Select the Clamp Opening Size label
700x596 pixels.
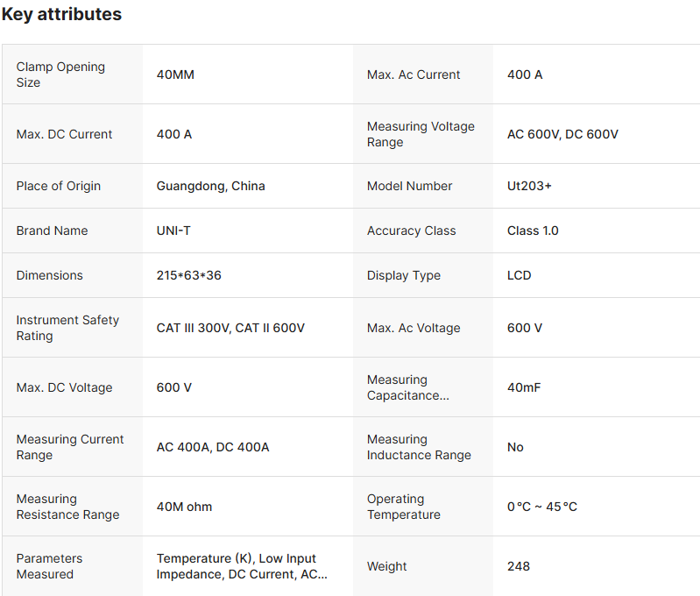point(60,74)
